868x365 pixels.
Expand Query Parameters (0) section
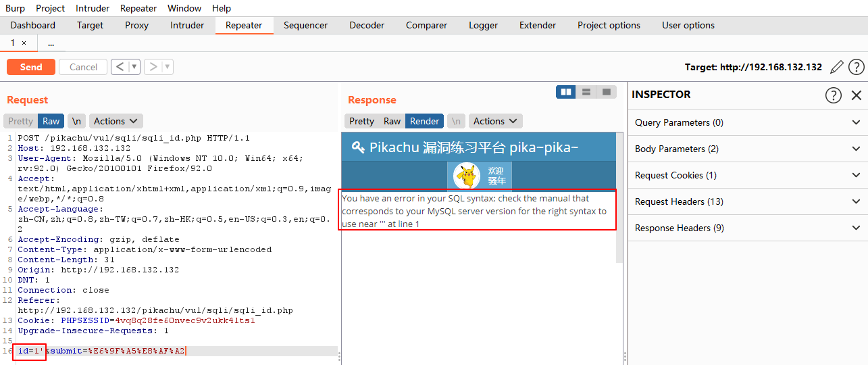[748, 122]
